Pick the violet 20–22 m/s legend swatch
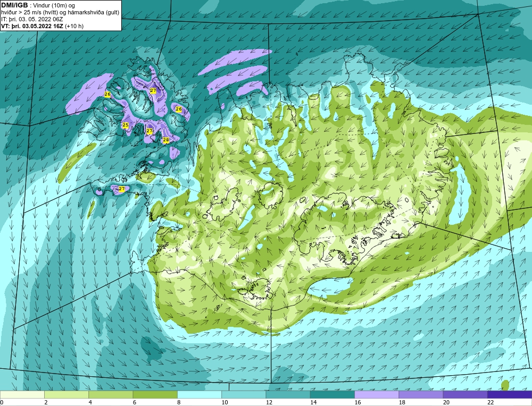 coord(465,394)
